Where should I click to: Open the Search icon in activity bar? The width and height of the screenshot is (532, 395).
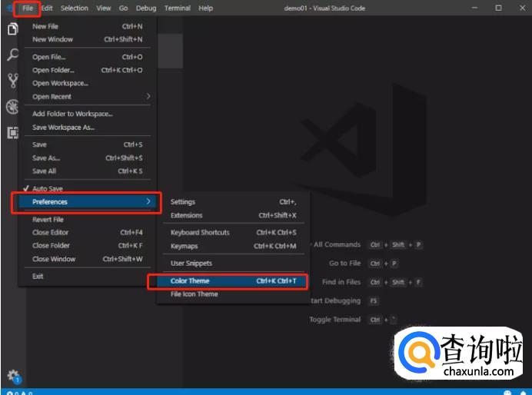pyautogui.click(x=12, y=55)
